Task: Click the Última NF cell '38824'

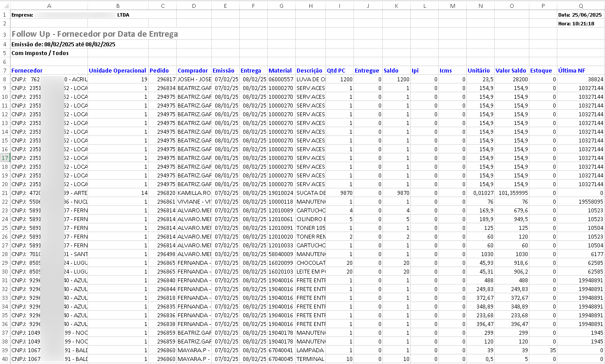Action: (581, 79)
